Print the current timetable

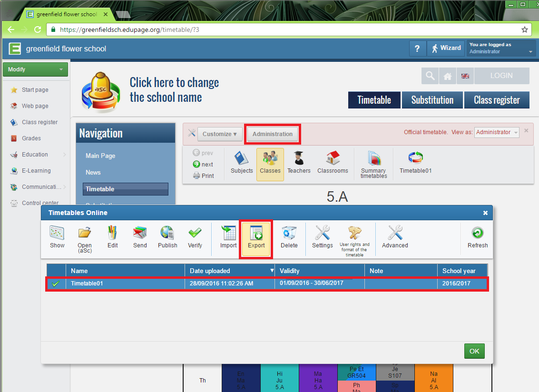coord(204,176)
